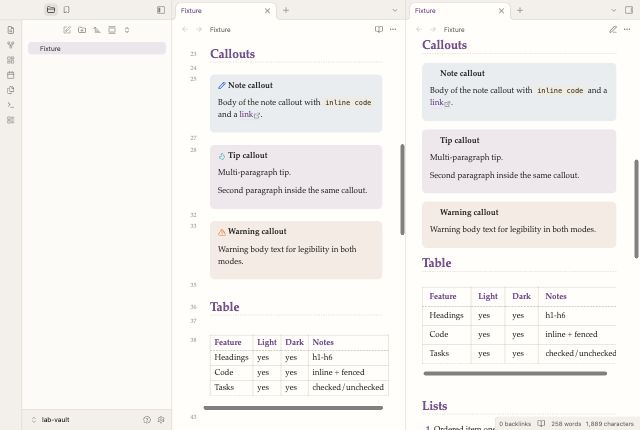Click 'checked/unchecked' cell in left table

click(348, 387)
